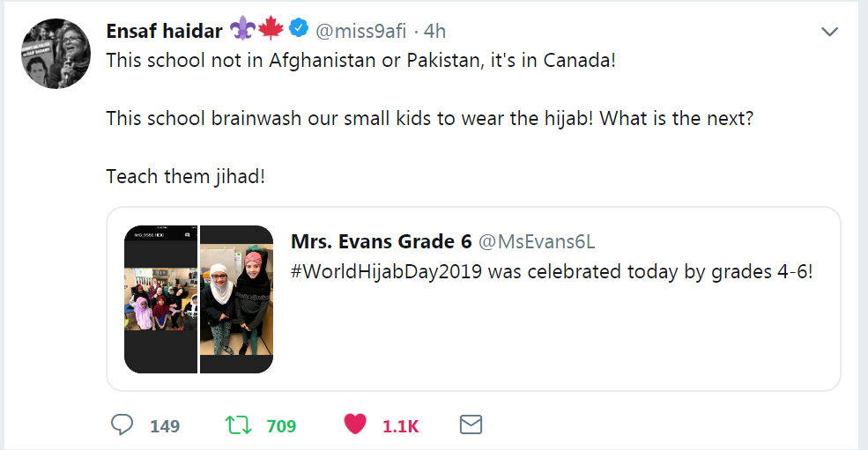This screenshot has height=450, width=868.
Task: Click the 1.1K likes count
Action: 400,426
